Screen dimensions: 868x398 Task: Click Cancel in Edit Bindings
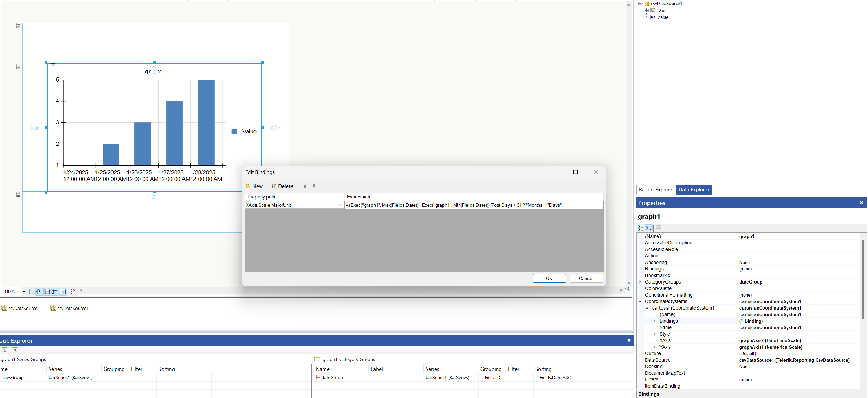(x=586, y=278)
